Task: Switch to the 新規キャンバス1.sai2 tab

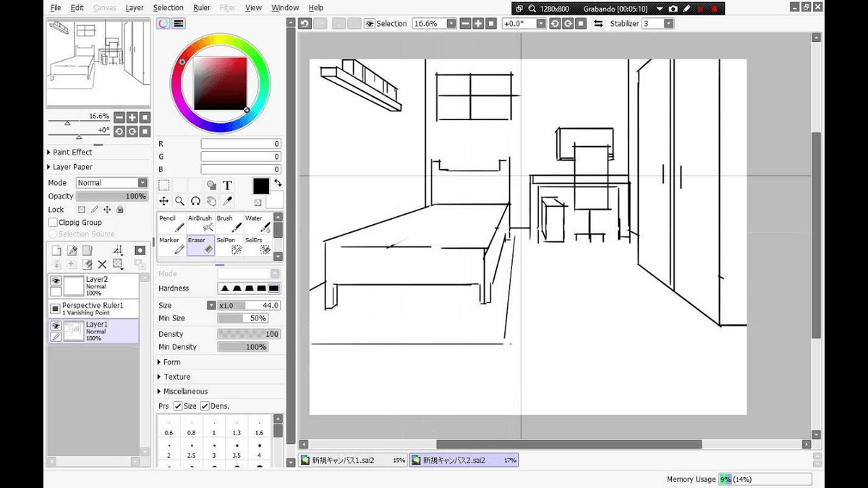Action: [x=352, y=460]
